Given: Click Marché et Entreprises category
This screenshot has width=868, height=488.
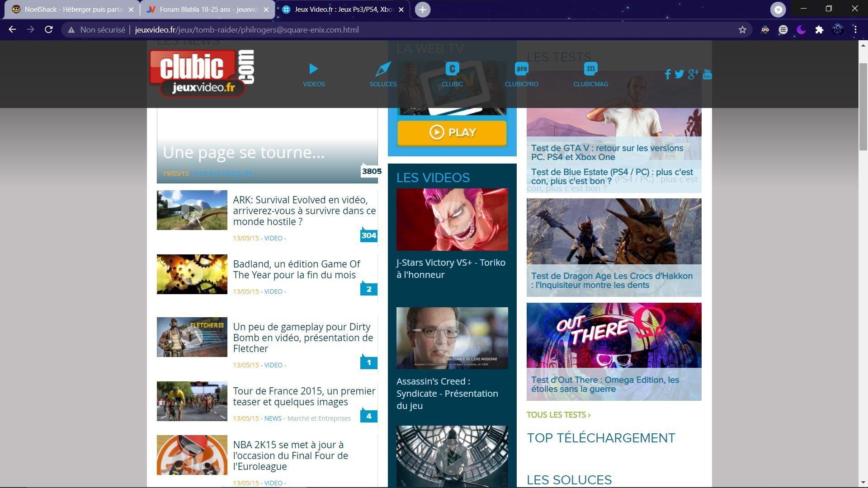Looking at the screenshot, I should pos(319,418).
